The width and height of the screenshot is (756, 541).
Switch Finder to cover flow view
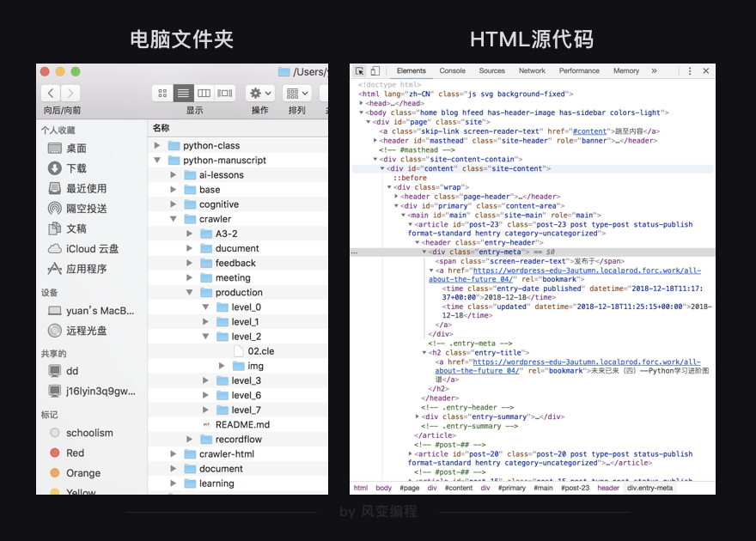pos(225,93)
